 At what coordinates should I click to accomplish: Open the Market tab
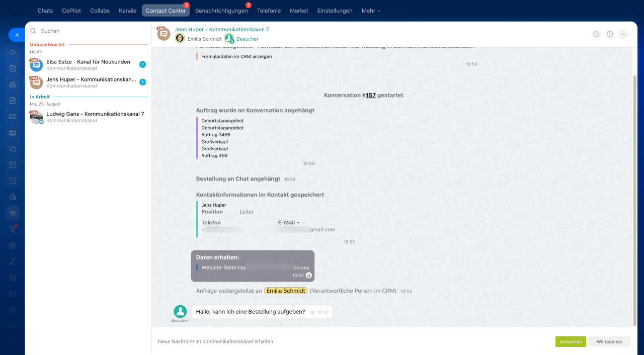tap(299, 11)
